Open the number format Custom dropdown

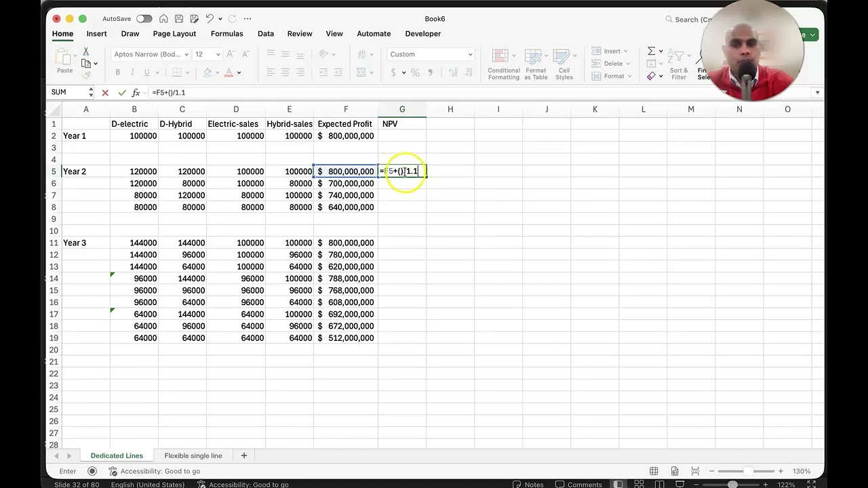tap(470, 54)
